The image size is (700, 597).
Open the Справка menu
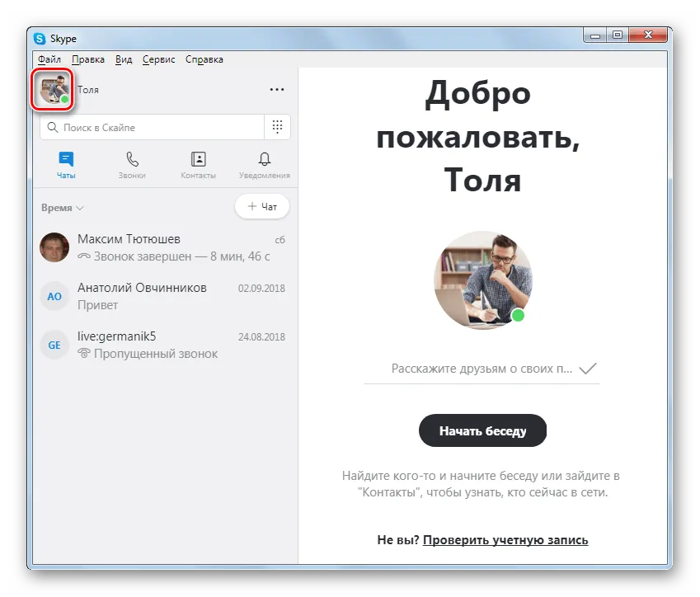[x=204, y=59]
